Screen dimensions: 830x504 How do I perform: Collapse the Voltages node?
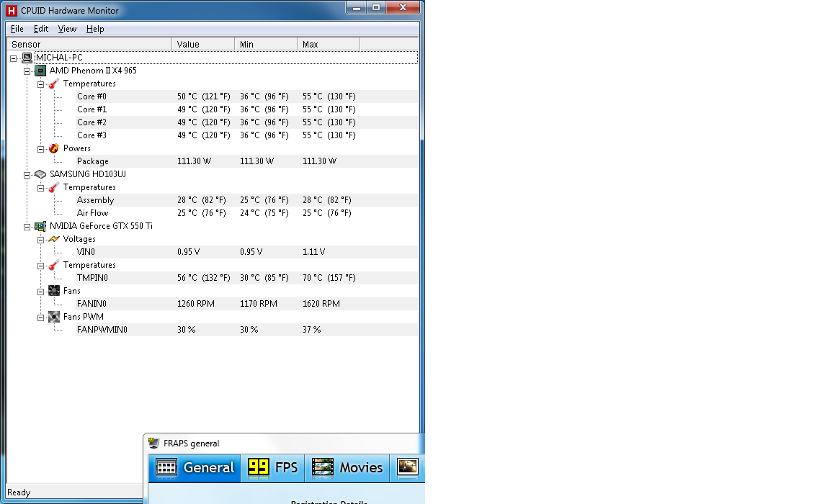tap(41, 240)
